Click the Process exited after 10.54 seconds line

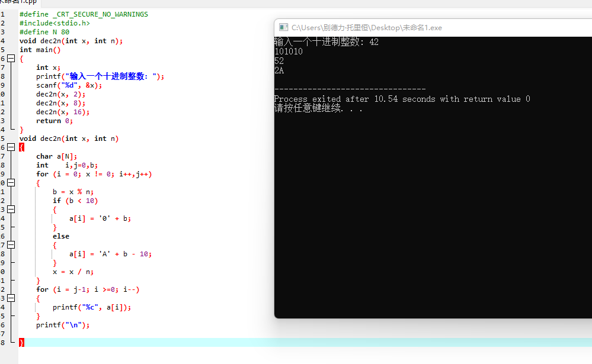(x=402, y=99)
